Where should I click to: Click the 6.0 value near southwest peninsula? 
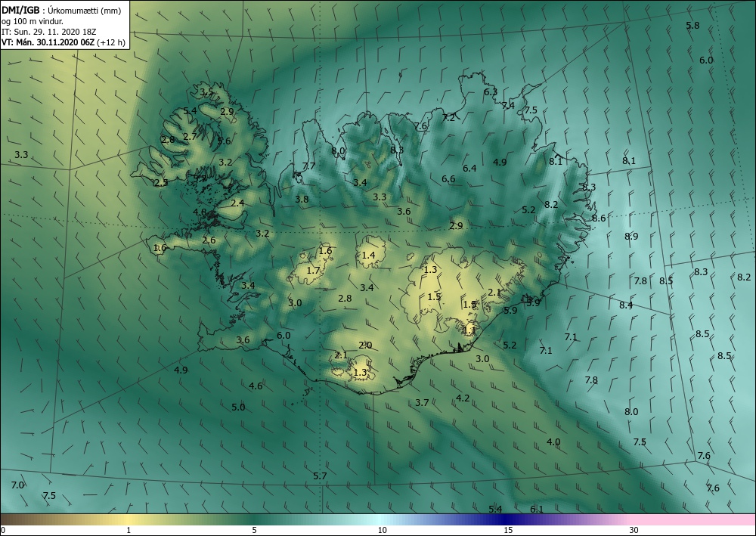[x=283, y=336]
